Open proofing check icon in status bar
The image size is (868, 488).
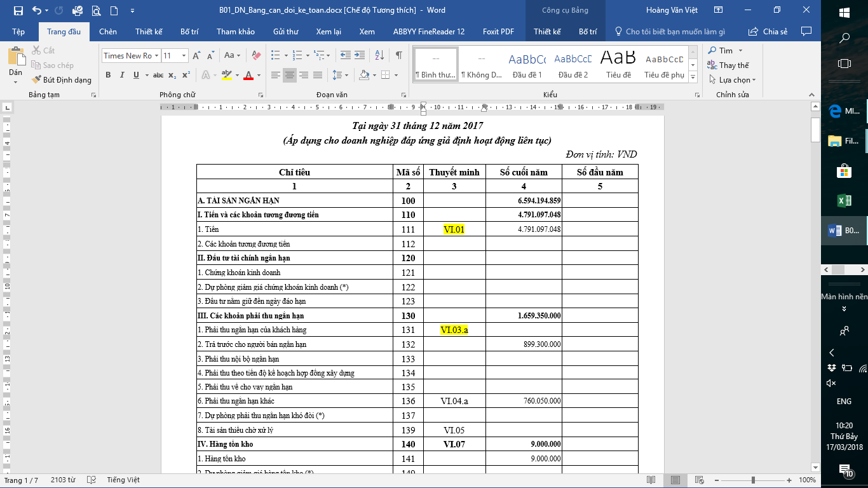coord(91,480)
